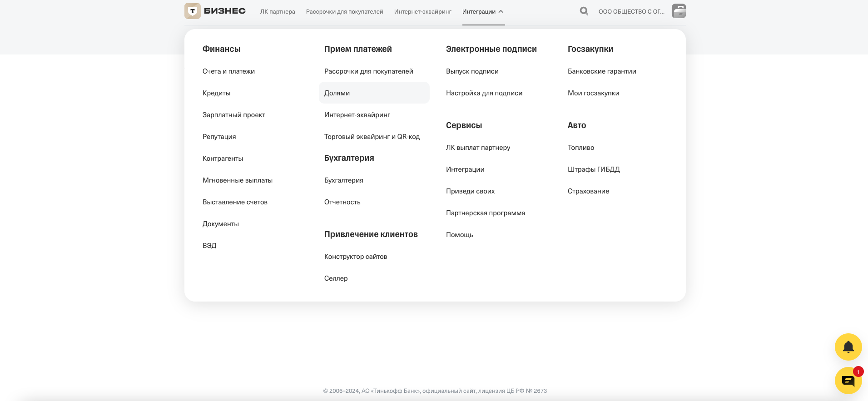Open notifications with the bell icon
This screenshot has width=868, height=401.
click(x=848, y=347)
